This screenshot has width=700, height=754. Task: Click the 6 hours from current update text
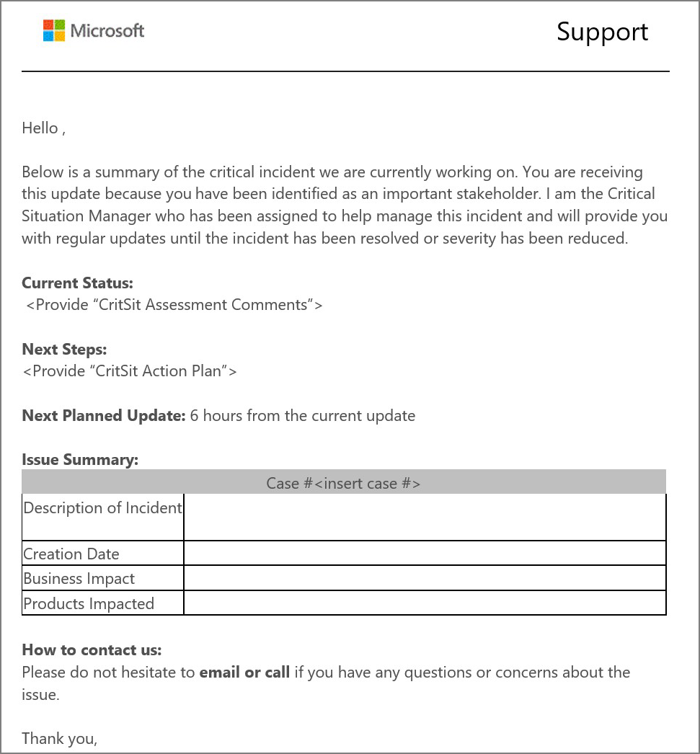[302, 415]
